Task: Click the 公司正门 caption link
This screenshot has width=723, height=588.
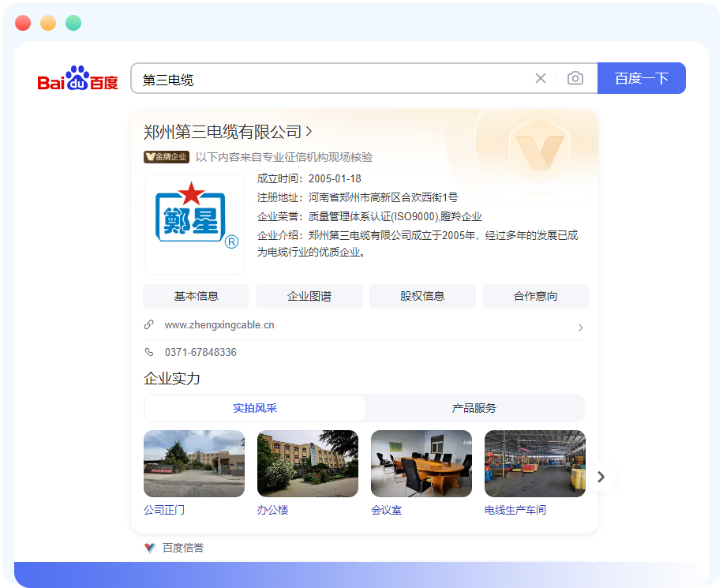Action: [164, 510]
